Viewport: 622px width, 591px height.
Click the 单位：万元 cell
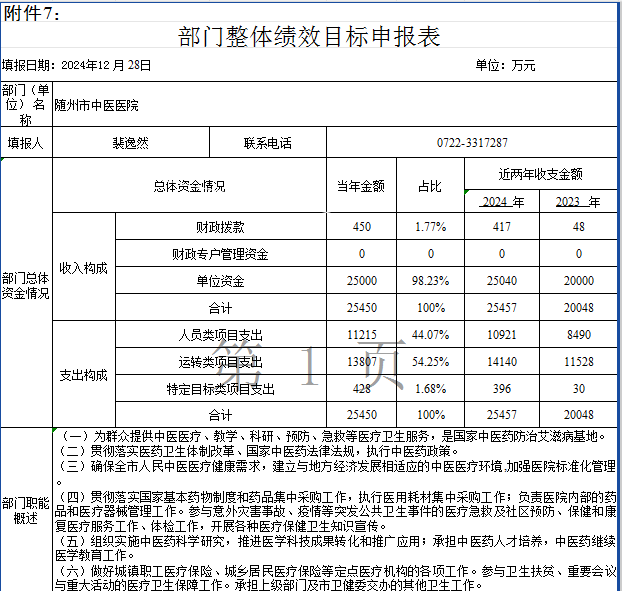click(505, 66)
